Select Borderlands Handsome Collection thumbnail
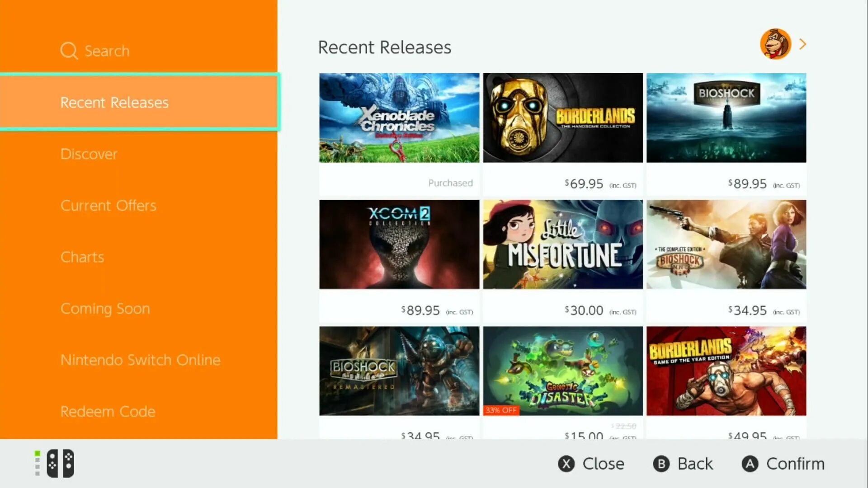Image resolution: width=868 pixels, height=488 pixels. pyautogui.click(x=562, y=117)
